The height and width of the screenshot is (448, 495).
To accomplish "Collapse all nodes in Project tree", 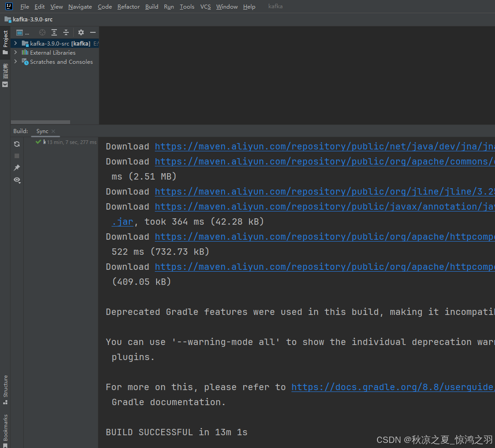I will tap(66, 32).
